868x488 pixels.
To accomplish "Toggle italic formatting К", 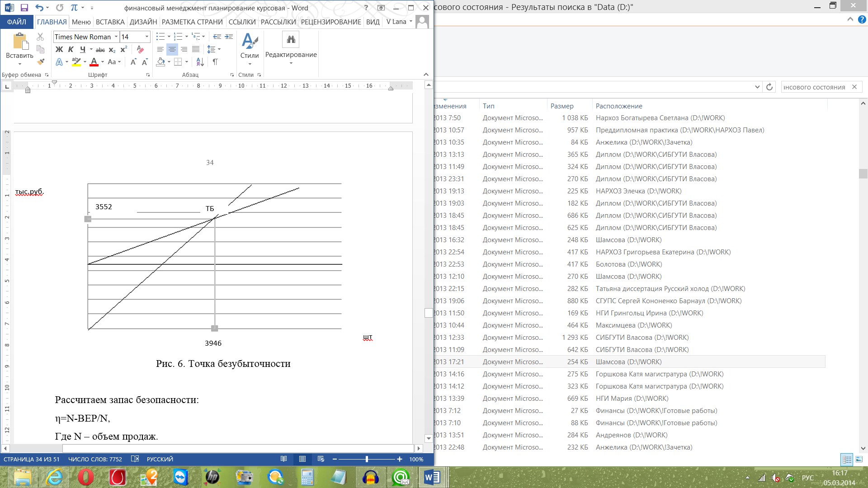I will pyautogui.click(x=71, y=50).
